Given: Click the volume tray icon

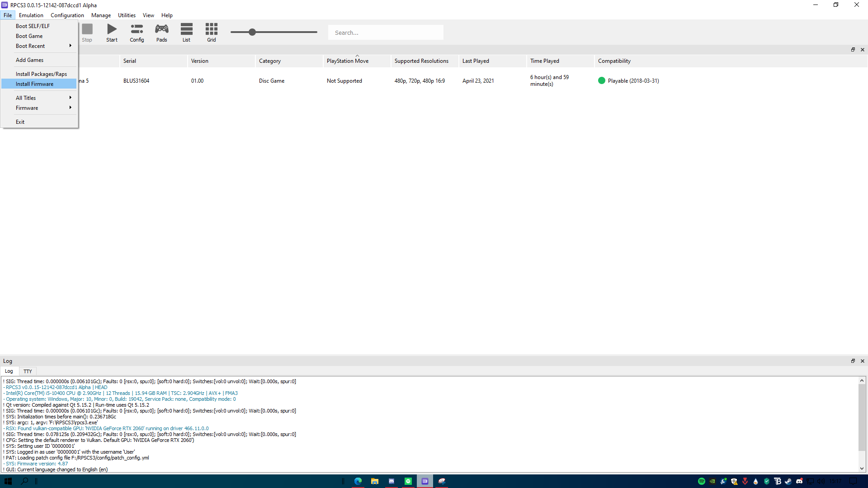Looking at the screenshot, I should [x=821, y=481].
